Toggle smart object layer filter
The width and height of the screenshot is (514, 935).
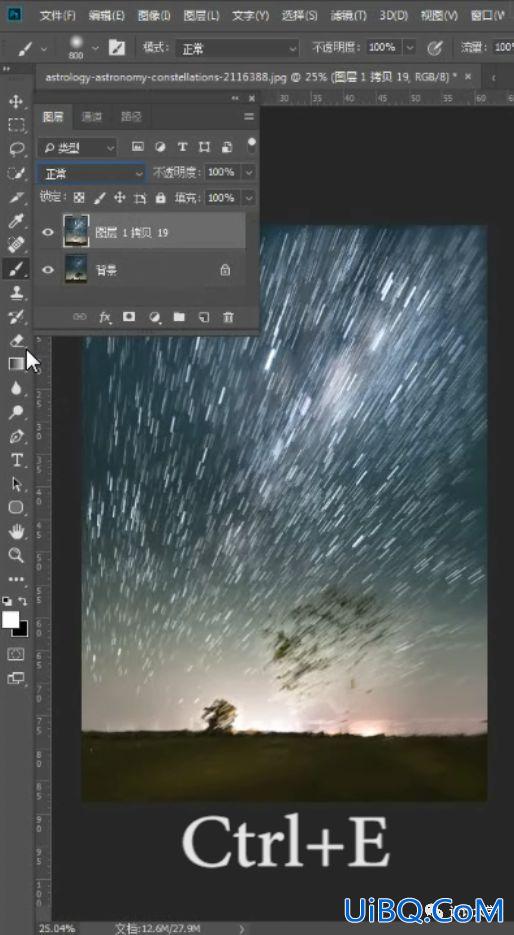coord(227,147)
